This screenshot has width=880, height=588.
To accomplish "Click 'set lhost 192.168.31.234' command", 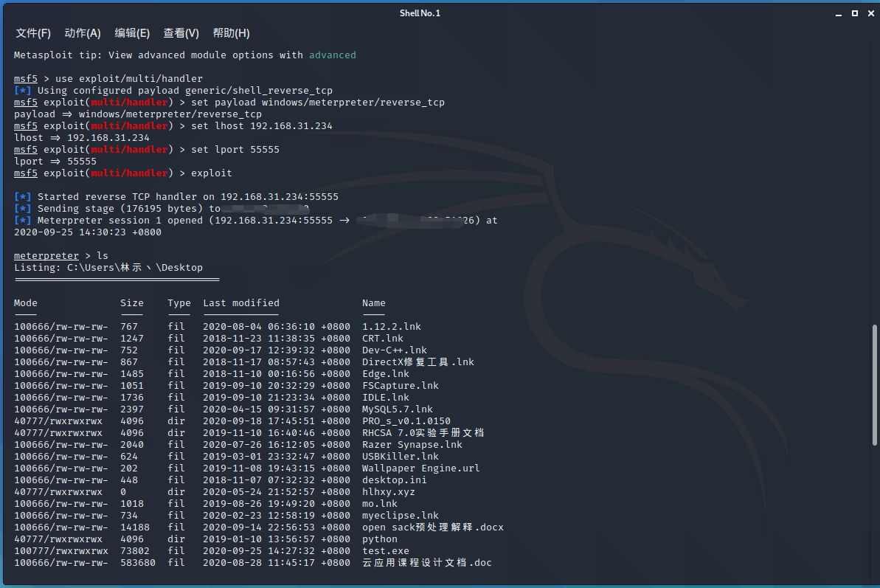I will pyautogui.click(x=262, y=125).
